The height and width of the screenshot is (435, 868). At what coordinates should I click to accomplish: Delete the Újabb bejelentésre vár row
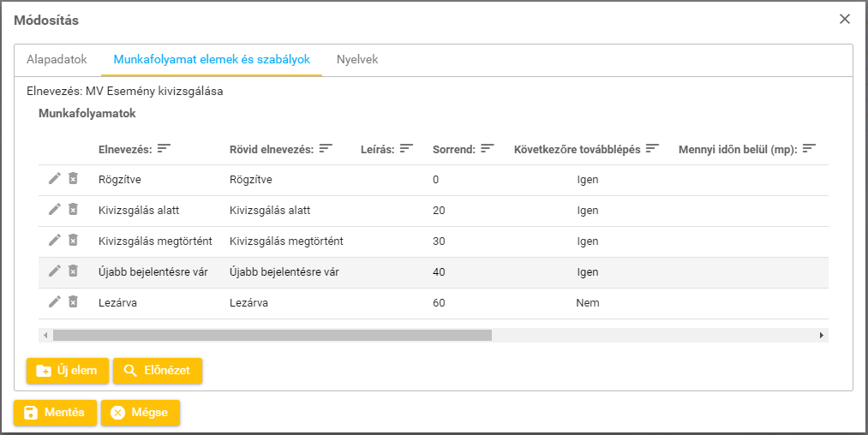[x=74, y=271]
